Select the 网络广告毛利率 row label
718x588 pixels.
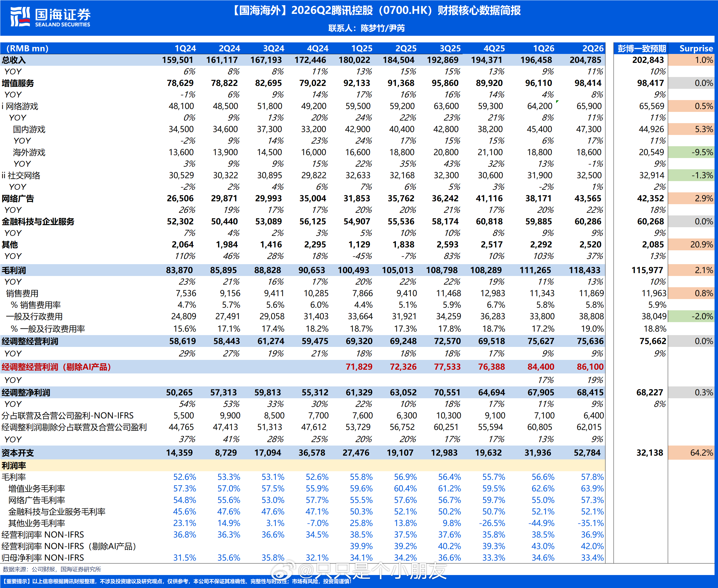37,500
